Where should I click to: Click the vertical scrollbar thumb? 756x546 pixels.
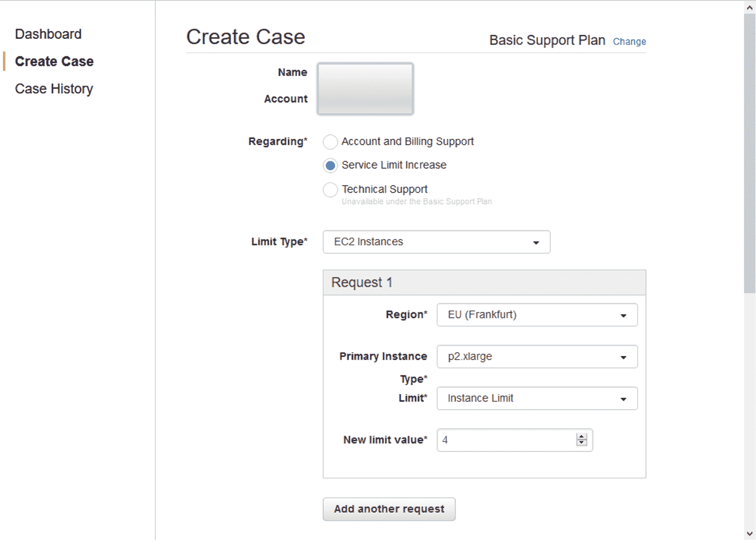(x=750, y=154)
